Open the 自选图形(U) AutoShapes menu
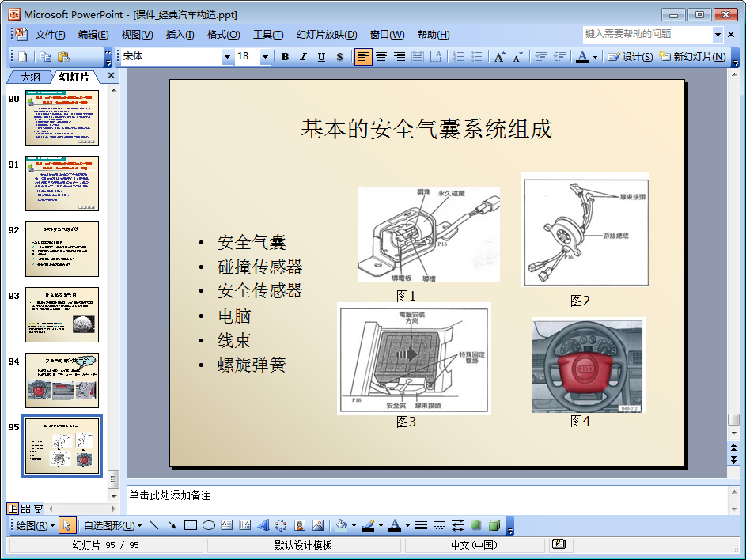The image size is (746, 560). (x=113, y=526)
